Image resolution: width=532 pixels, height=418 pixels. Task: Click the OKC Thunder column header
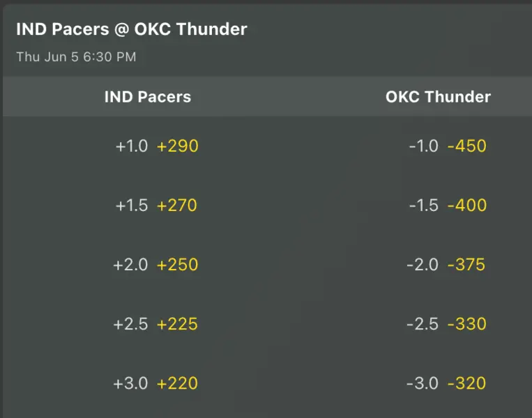pyautogui.click(x=438, y=97)
